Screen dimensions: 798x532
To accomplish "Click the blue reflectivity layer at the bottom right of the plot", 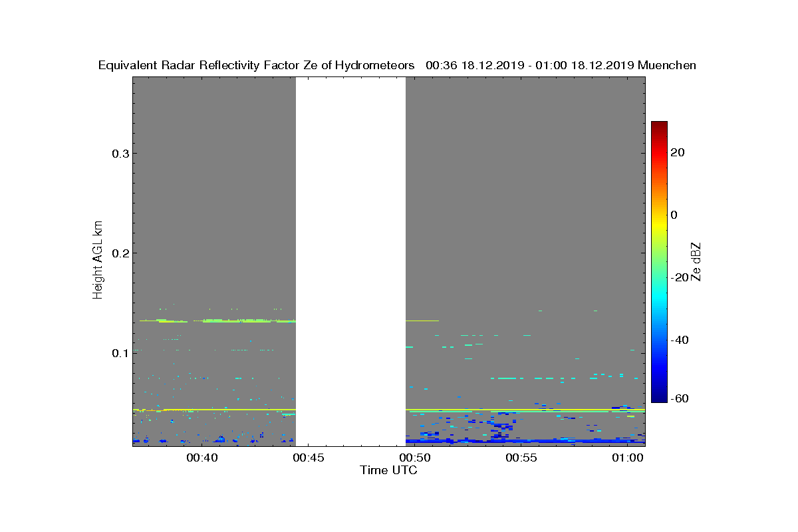I will (x=525, y=441).
